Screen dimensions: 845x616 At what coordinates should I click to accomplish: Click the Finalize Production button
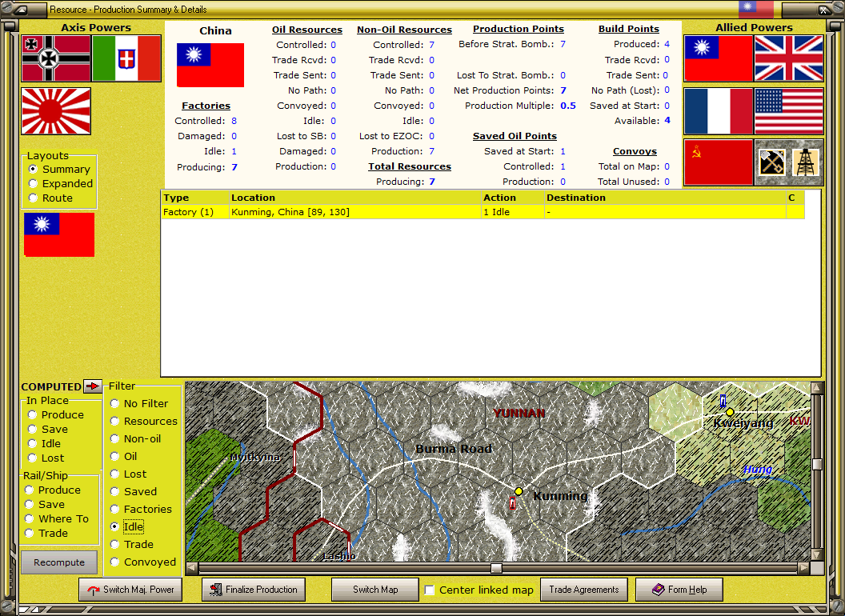pyautogui.click(x=253, y=590)
